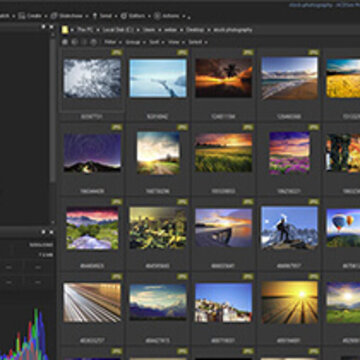Close the lower left histogram pane

(x=51, y=232)
